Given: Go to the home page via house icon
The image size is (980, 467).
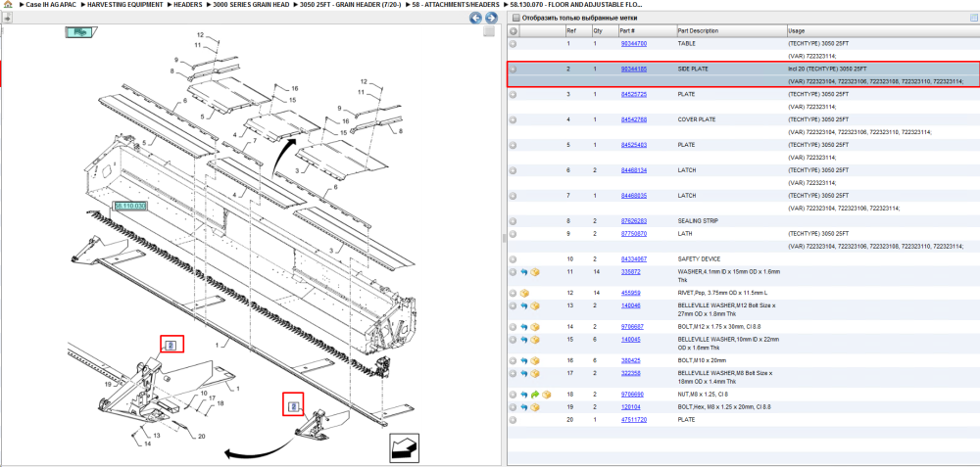Looking at the screenshot, I should tap(8, 4).
